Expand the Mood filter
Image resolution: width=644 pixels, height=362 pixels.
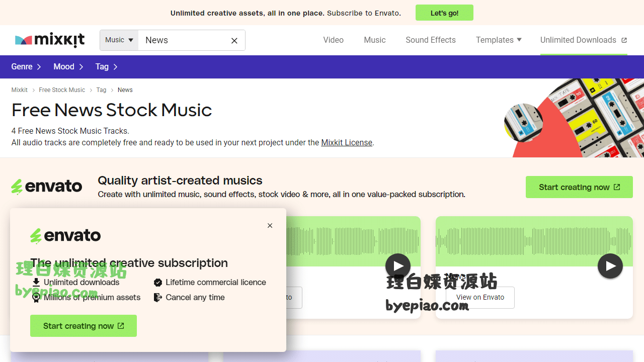[x=68, y=67]
